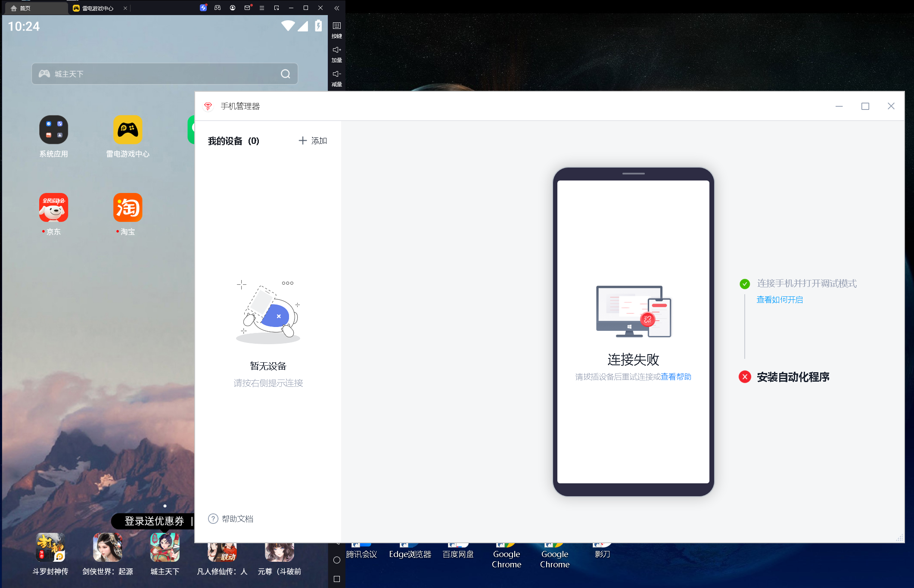914x588 pixels.
Task: Open the 京东 app icon
Action: pos(53,208)
